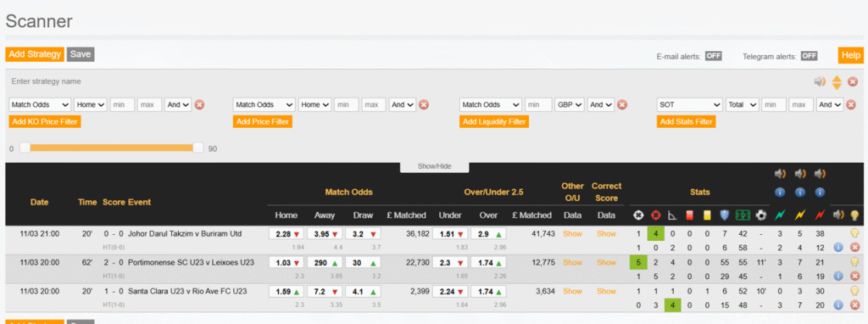Viewport: 868px width, 324px height.
Task: Click the Add Strategy button
Action: click(x=35, y=54)
